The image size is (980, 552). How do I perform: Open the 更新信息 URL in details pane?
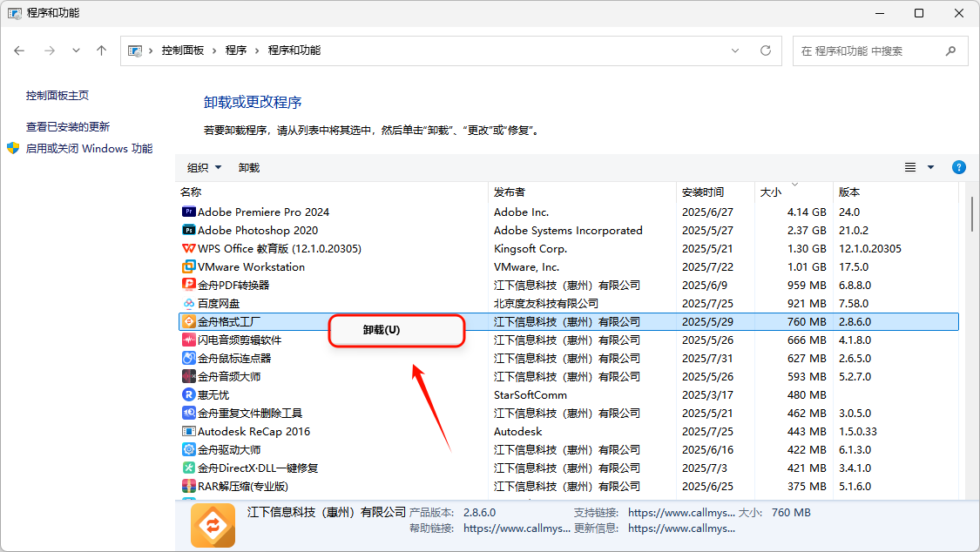tap(681, 528)
